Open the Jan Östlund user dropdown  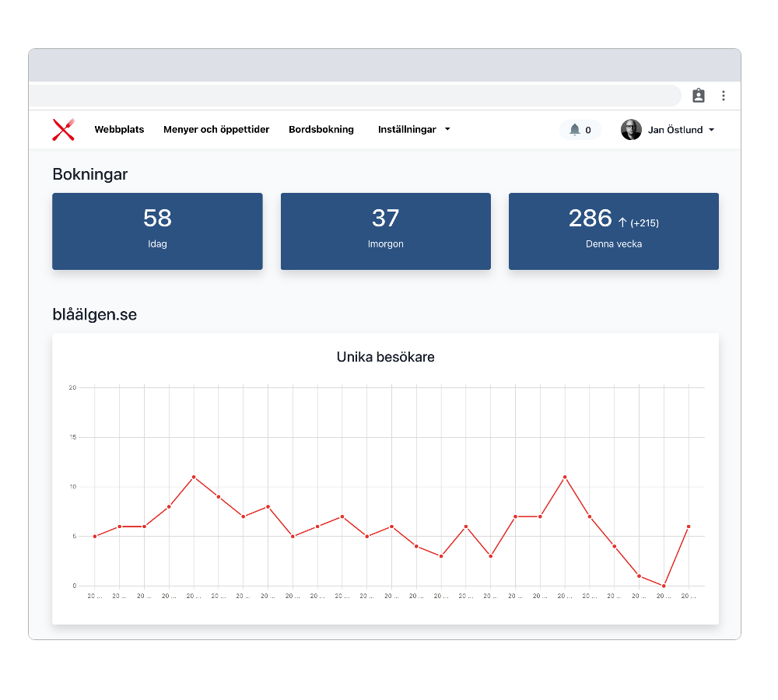(x=682, y=130)
